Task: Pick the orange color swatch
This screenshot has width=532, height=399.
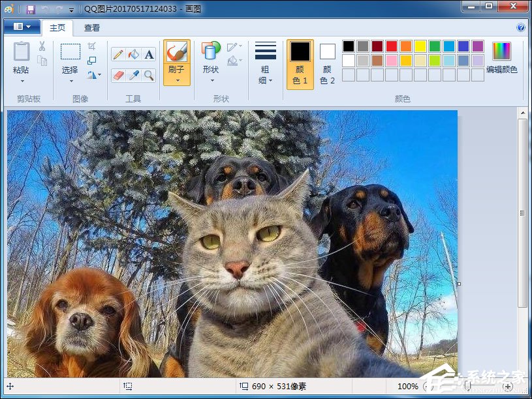Action: click(x=406, y=46)
